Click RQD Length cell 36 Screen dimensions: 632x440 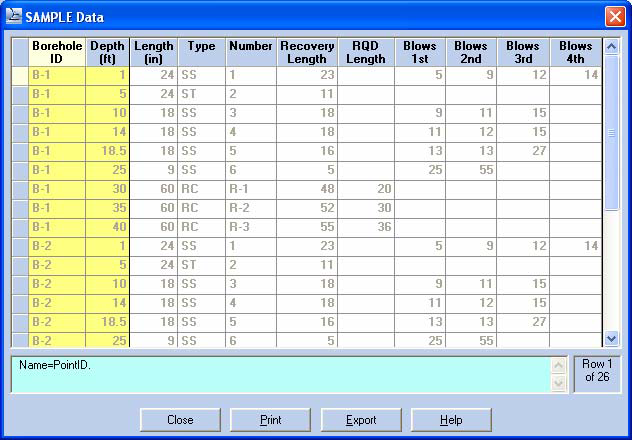click(366, 227)
